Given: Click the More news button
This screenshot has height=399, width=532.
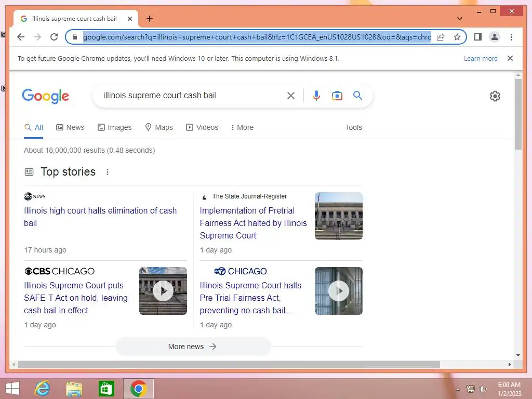Looking at the screenshot, I should point(193,347).
